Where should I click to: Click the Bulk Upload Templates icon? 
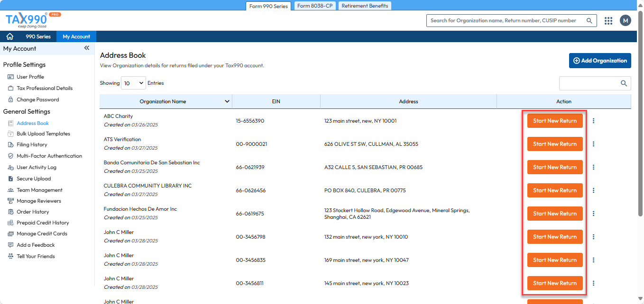click(10, 134)
